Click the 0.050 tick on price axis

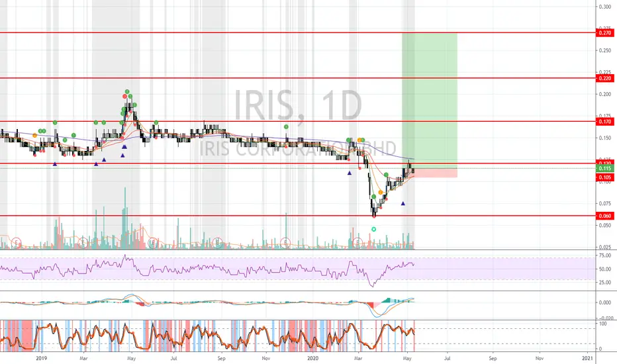(x=605, y=225)
